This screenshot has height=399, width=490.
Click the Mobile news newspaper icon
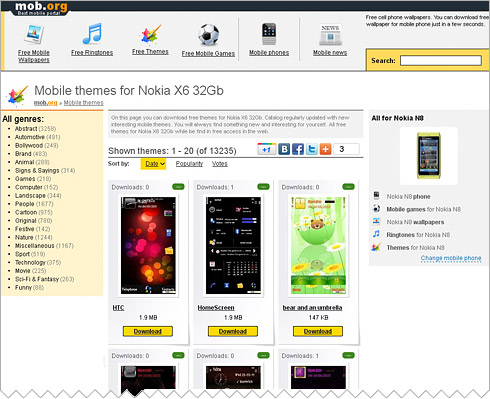pos(330,35)
